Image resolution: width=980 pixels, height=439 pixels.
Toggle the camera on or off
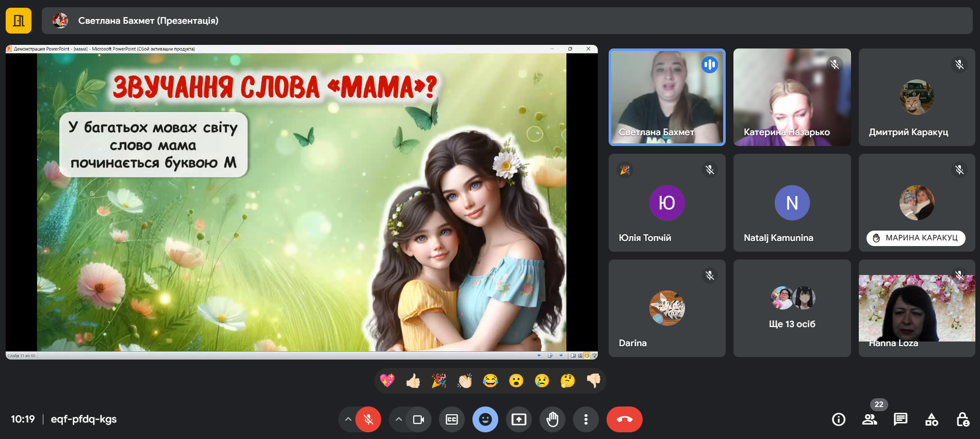point(418,419)
